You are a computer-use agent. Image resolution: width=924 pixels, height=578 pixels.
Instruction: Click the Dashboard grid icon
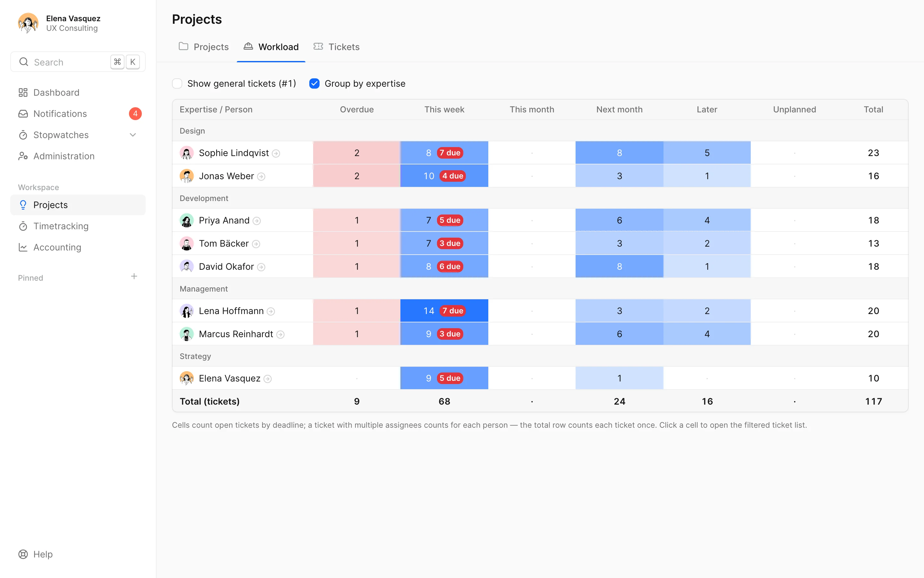click(23, 92)
